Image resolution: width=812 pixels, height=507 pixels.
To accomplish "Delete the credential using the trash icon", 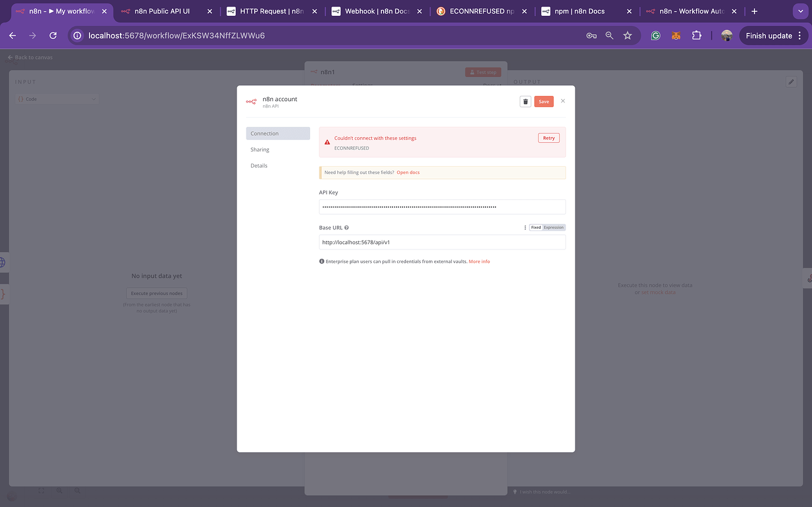I will pyautogui.click(x=525, y=101).
